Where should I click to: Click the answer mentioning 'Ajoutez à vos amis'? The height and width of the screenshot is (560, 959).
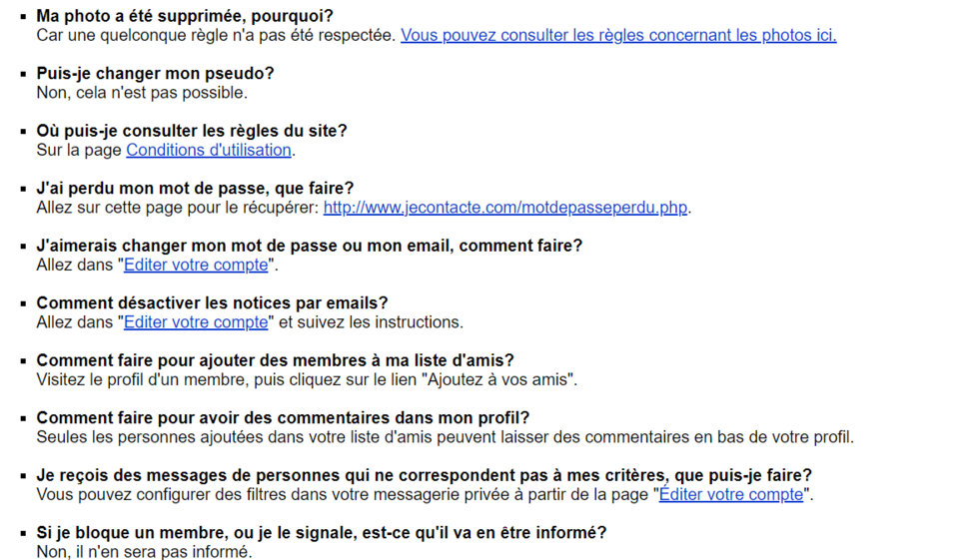tap(307, 379)
